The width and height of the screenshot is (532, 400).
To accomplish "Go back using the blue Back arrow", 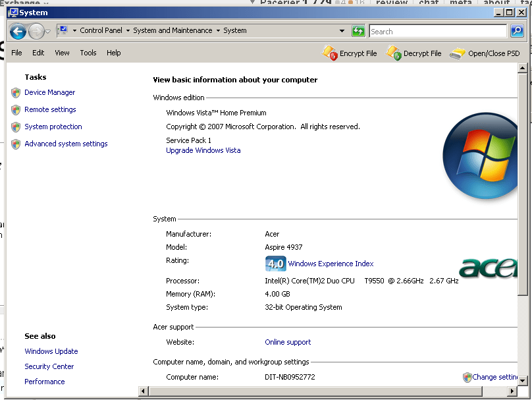I will tap(18, 31).
